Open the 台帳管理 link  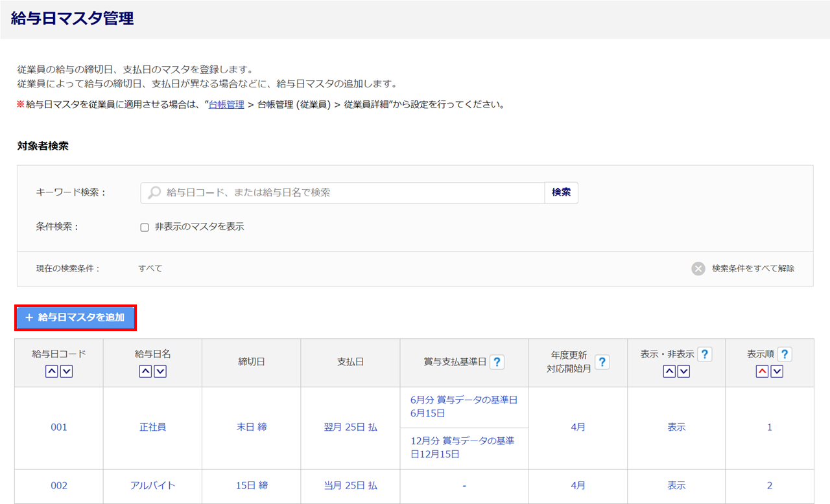click(226, 104)
